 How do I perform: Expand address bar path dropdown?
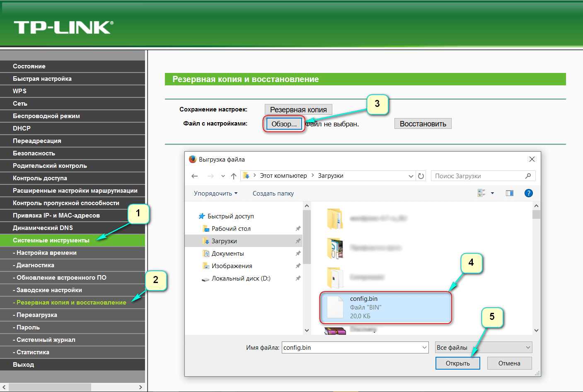[x=411, y=176]
